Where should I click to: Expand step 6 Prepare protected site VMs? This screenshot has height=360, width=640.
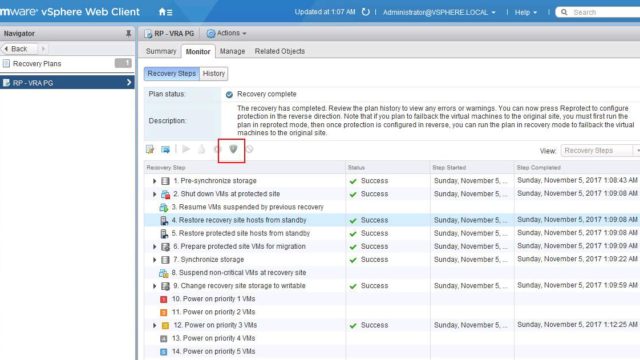(155, 247)
